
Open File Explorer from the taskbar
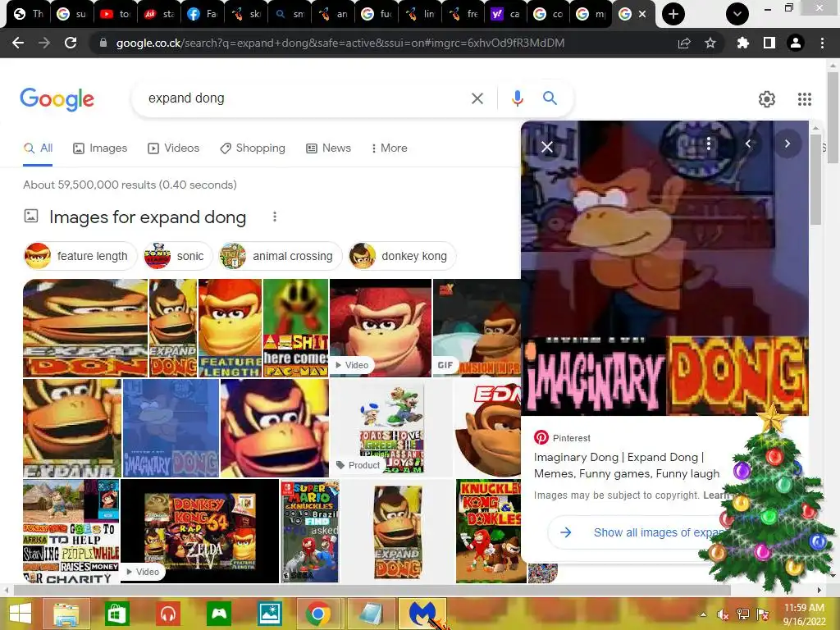tap(66, 614)
